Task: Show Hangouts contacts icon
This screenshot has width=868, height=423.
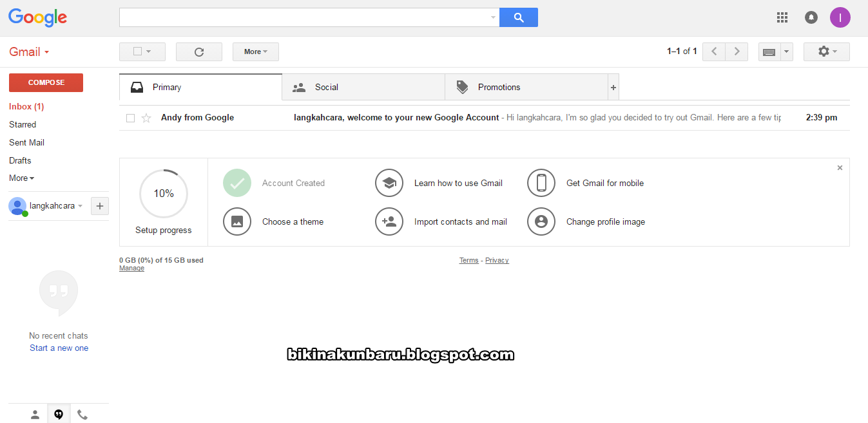Action: [35, 415]
